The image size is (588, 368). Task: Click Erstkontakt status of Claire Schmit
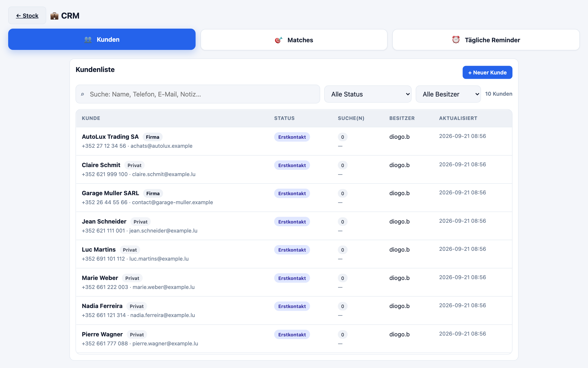[x=292, y=165]
